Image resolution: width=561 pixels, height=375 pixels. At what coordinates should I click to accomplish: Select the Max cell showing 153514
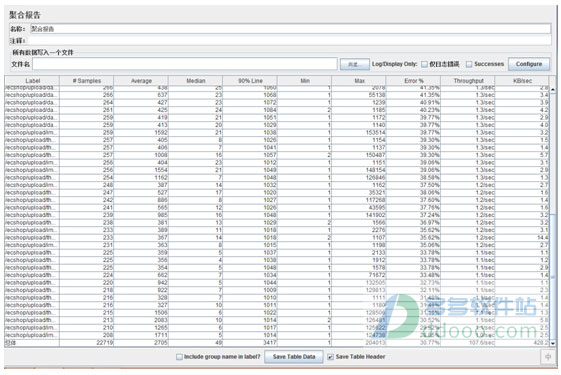[x=359, y=132]
